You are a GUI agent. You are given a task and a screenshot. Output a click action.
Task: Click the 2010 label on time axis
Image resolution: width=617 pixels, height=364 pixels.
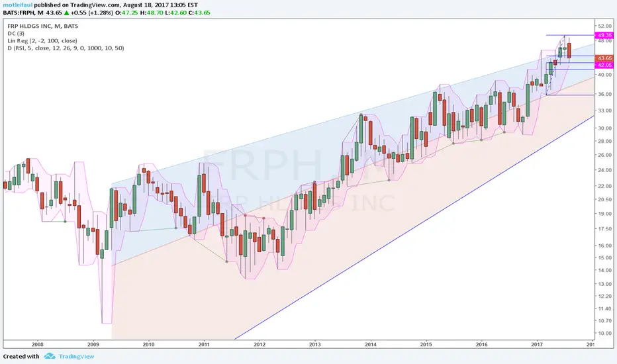coord(148,344)
